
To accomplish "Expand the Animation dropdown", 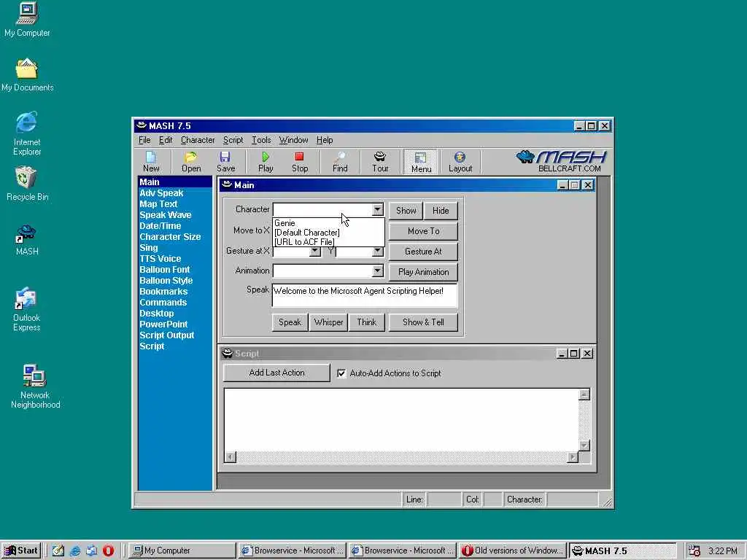I will tap(377, 271).
